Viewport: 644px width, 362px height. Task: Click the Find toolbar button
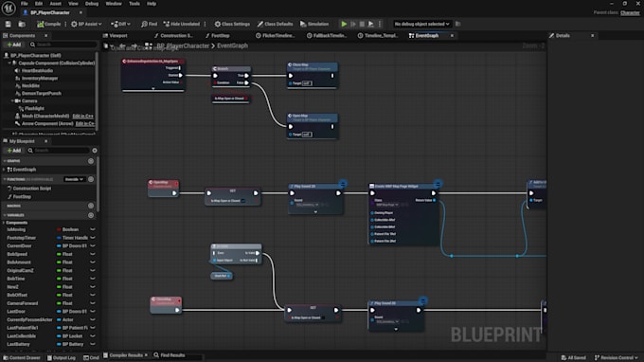[149, 25]
